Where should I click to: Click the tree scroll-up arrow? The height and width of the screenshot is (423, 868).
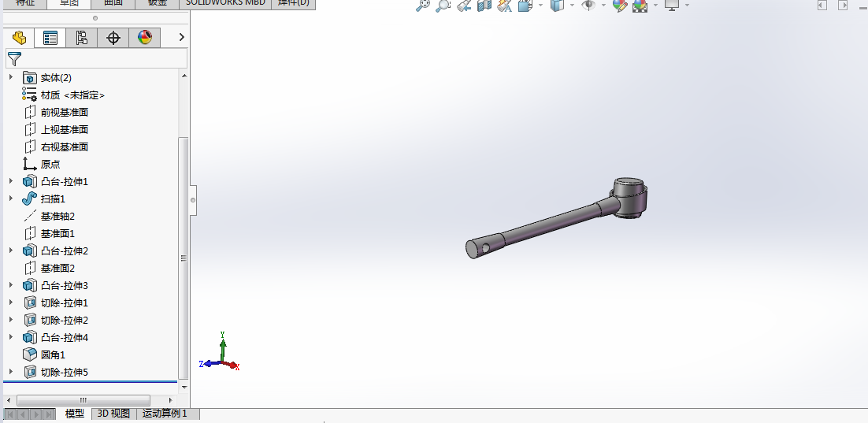coord(184,76)
